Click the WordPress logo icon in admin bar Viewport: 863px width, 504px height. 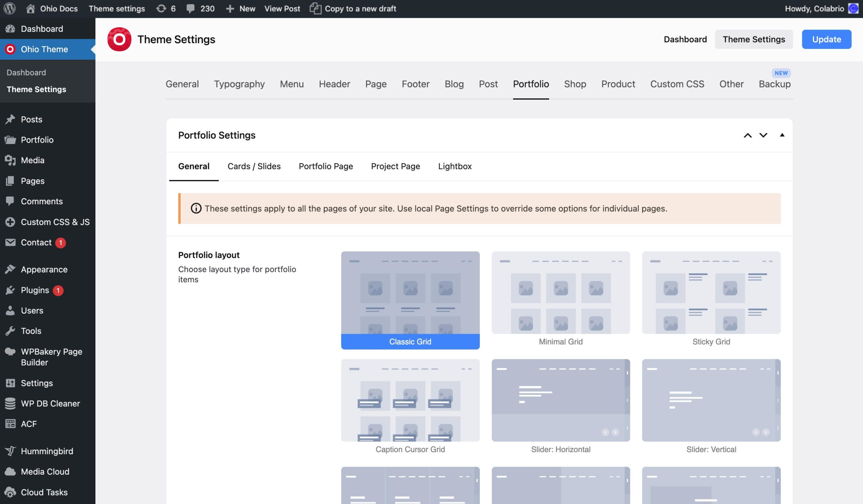tap(9, 8)
